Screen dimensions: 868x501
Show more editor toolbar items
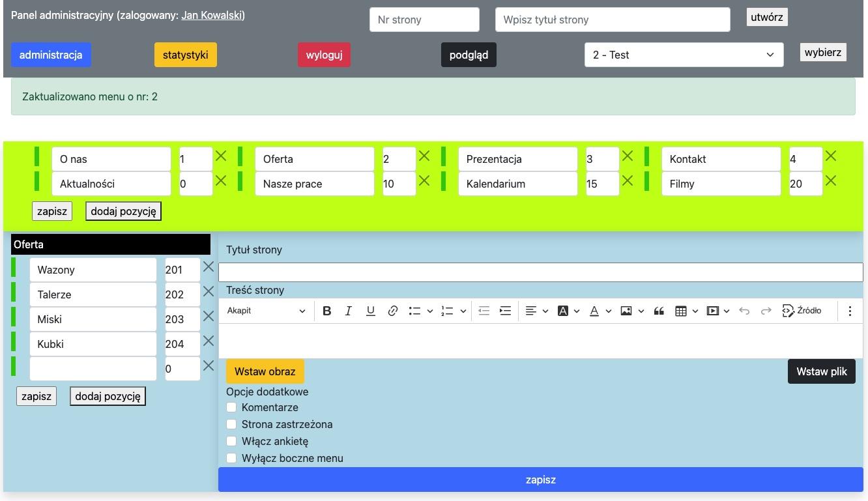coord(850,311)
